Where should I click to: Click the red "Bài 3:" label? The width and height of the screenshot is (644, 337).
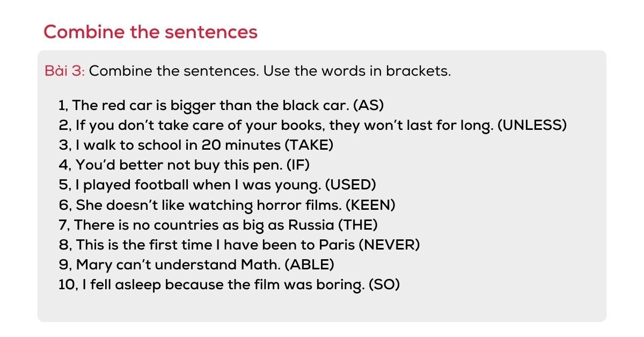pos(64,71)
